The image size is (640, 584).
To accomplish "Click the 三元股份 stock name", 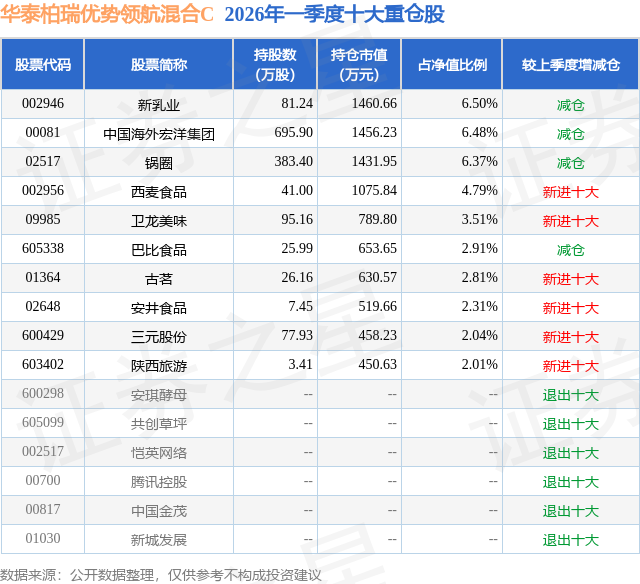I will coord(158,337).
